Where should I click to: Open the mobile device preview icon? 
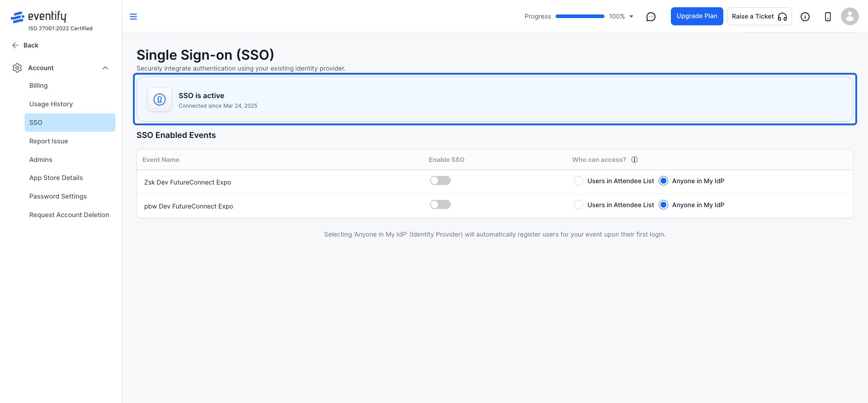click(x=828, y=17)
